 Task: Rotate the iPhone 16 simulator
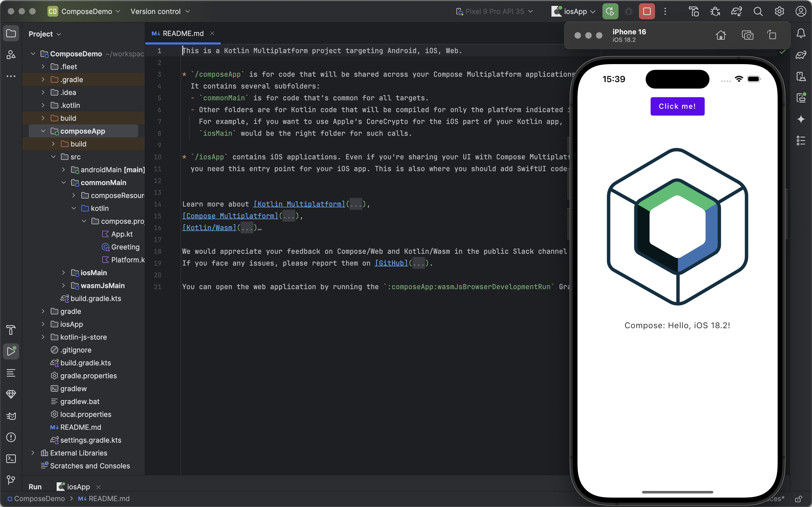click(x=772, y=35)
